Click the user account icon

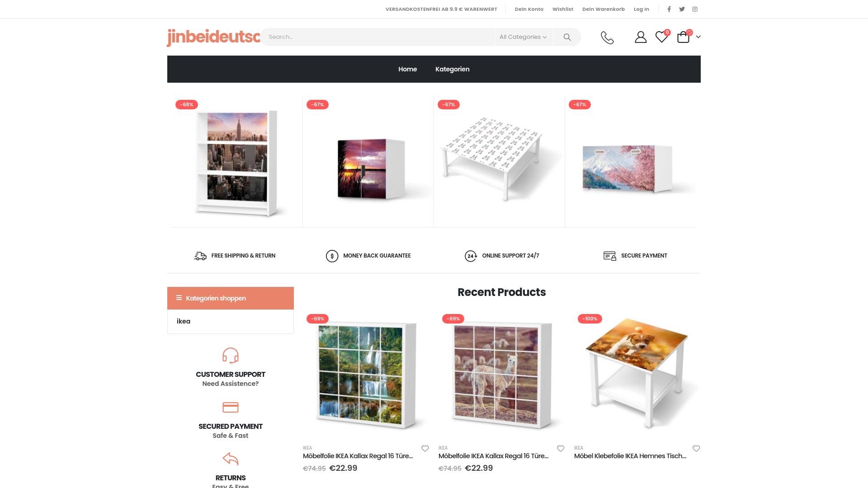tap(641, 37)
